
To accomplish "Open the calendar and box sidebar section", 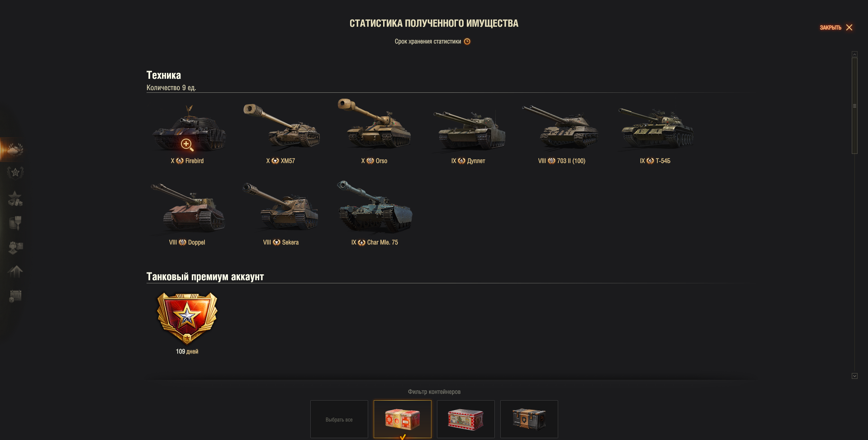I will (x=15, y=296).
